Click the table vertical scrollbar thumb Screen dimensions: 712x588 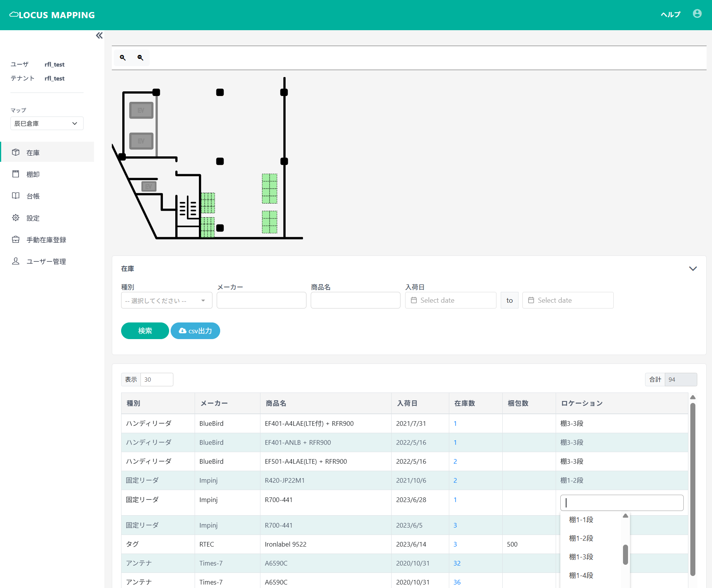point(693,489)
